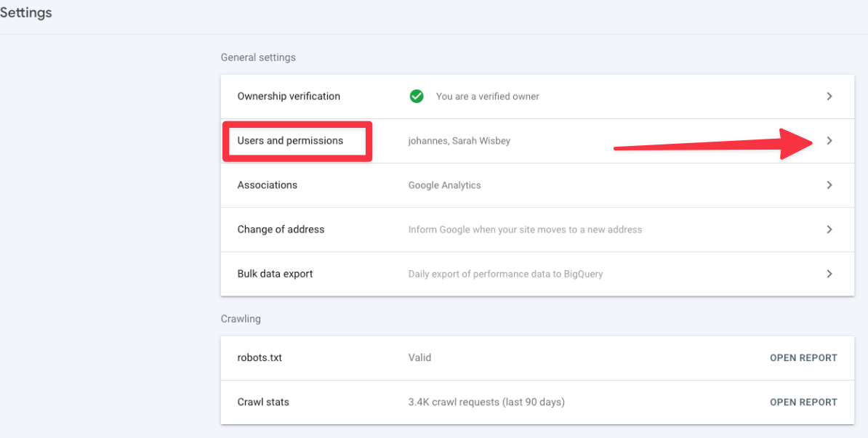Screen dimensions: 868x438
Task: Expand the Change of address chevron
Action: pyautogui.click(x=829, y=229)
